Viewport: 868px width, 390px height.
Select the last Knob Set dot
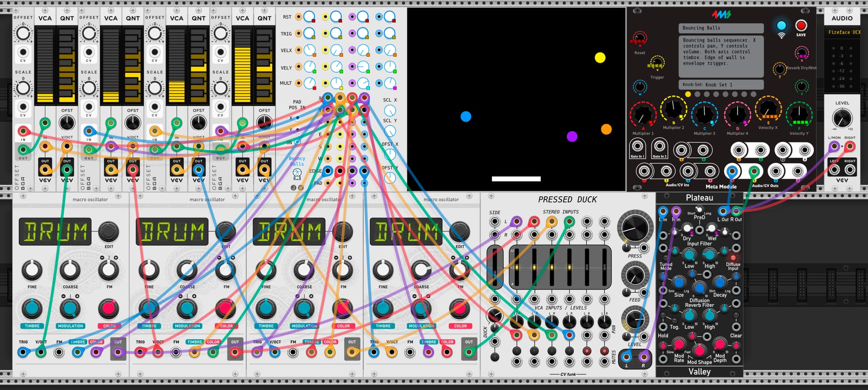753,94
